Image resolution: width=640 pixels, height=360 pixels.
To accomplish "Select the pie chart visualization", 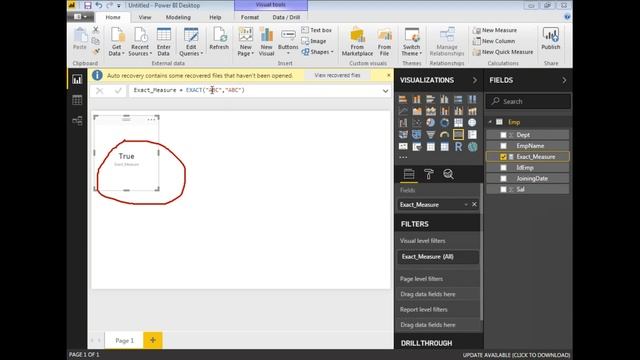I will [x=431, y=123].
